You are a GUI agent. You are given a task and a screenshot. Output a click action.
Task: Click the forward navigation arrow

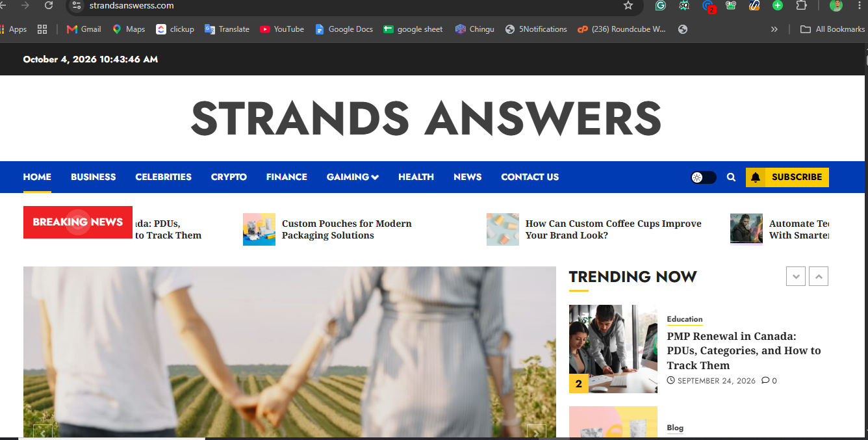(x=25, y=5)
